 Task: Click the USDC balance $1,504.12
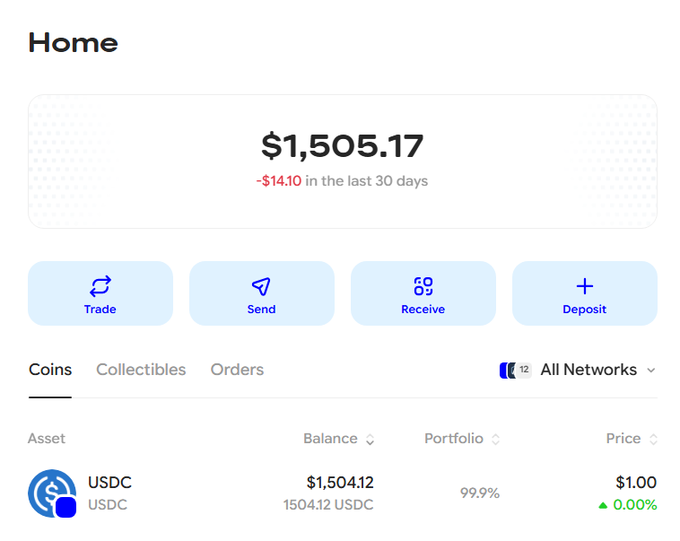coord(340,482)
